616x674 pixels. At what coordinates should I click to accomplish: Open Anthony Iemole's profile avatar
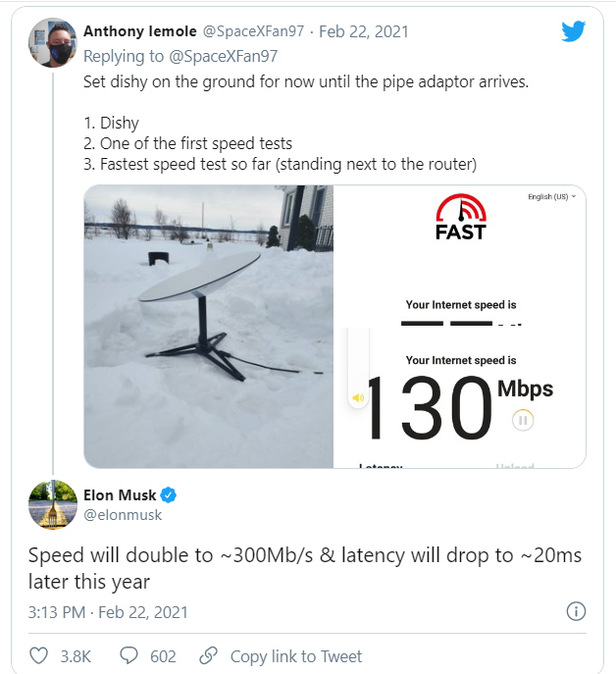coord(55,42)
